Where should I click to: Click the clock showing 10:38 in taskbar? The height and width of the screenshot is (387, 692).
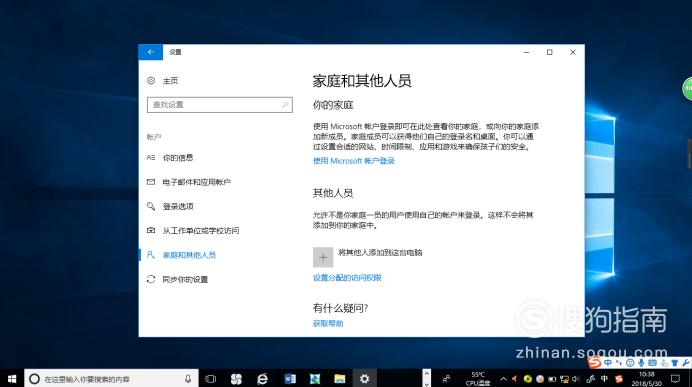[x=647, y=379]
